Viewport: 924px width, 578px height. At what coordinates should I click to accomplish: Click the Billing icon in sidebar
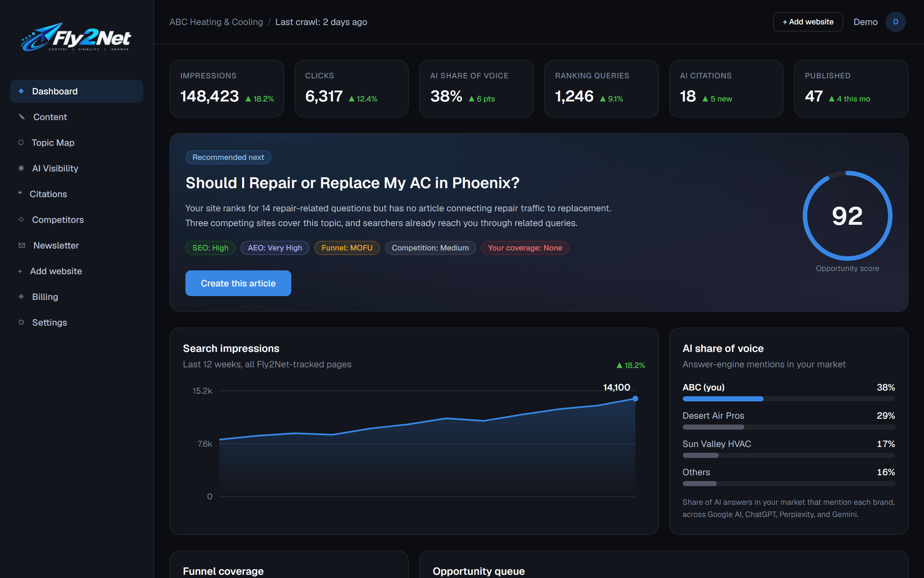21,296
